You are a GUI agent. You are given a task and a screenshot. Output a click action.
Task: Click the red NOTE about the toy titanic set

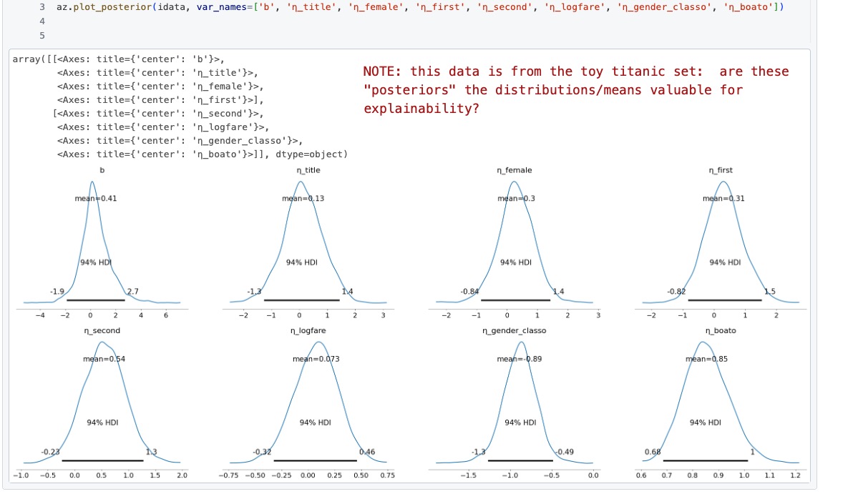click(576, 89)
